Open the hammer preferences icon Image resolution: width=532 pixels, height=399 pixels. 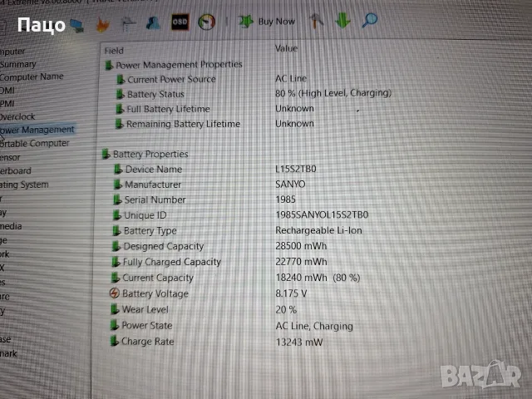(316, 21)
